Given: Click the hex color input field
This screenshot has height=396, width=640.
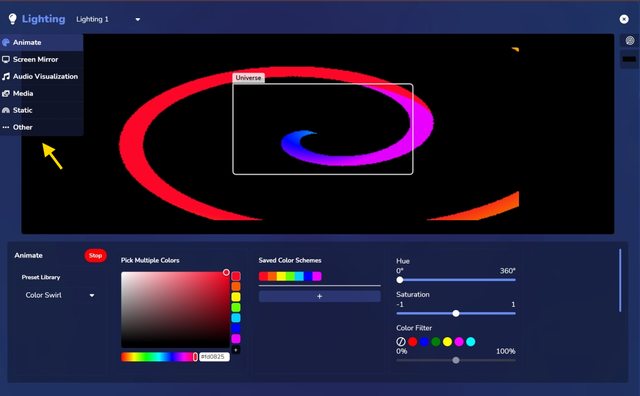Looking at the screenshot, I should (x=214, y=357).
